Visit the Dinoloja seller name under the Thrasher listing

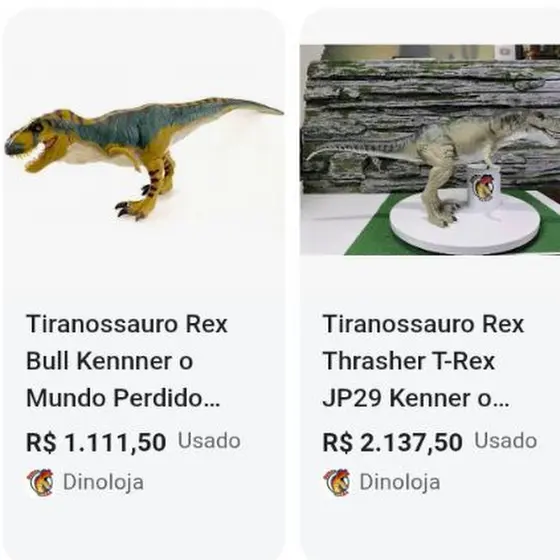click(x=400, y=482)
